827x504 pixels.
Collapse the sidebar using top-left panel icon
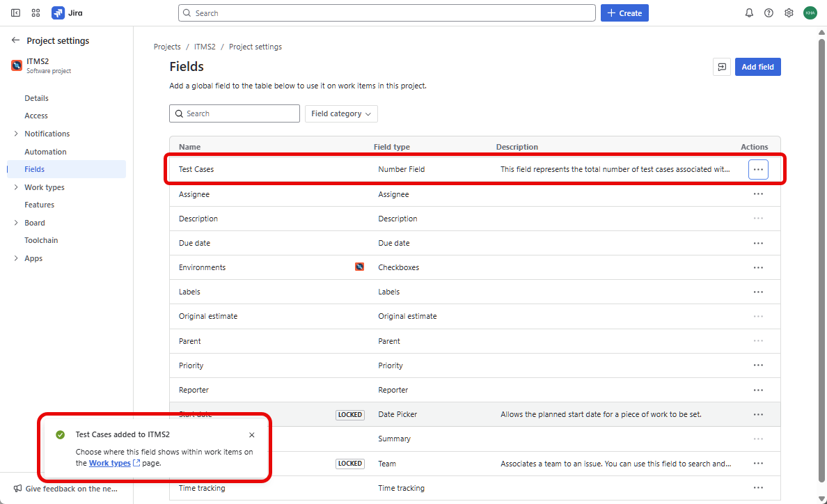pyautogui.click(x=15, y=13)
